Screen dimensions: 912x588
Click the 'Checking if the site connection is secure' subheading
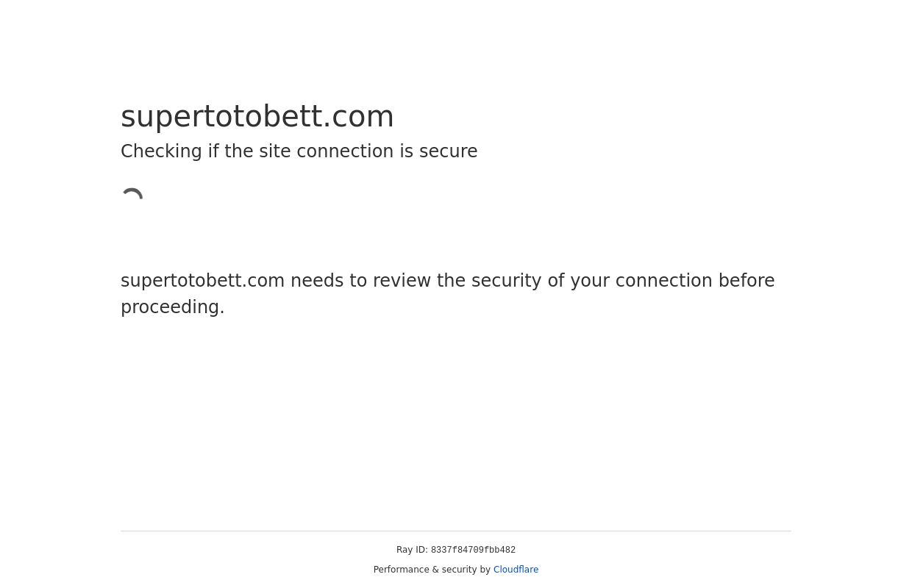click(299, 151)
